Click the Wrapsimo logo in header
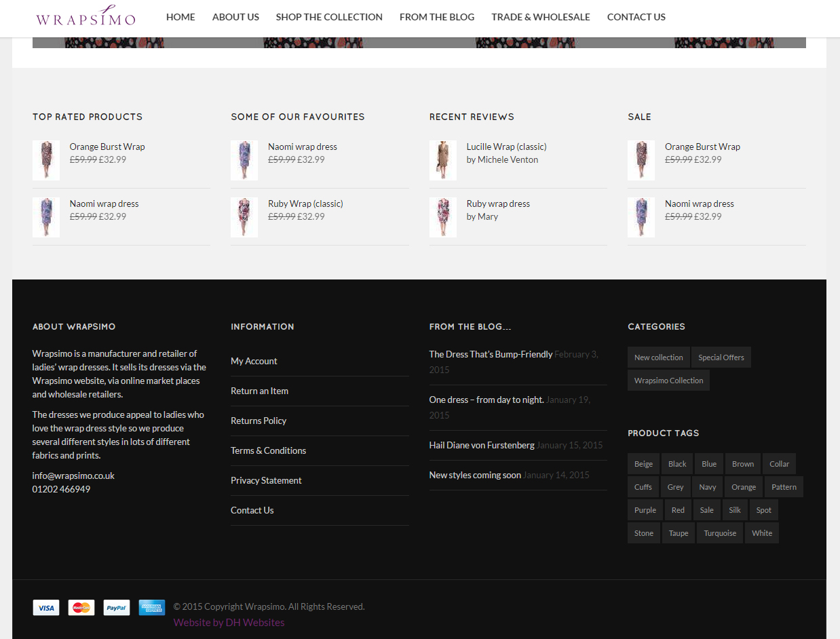This screenshot has width=840, height=639. [x=85, y=17]
